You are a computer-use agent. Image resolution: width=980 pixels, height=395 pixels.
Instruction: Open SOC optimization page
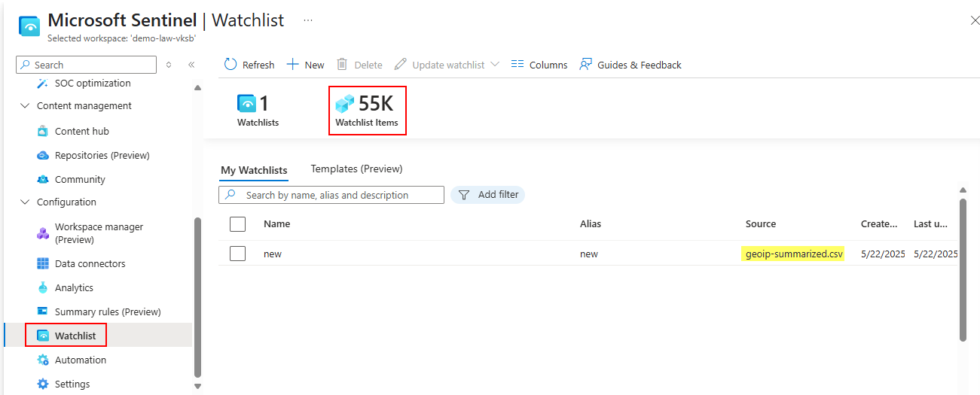(x=93, y=83)
